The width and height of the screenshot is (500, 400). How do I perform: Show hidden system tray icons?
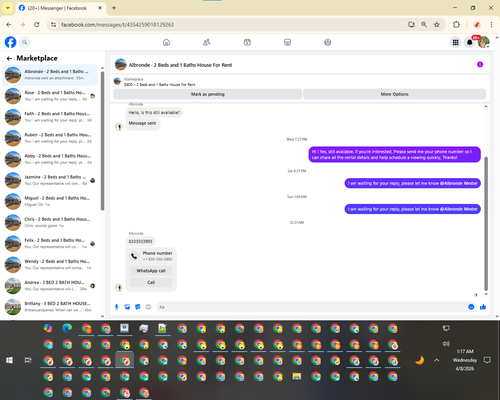pos(437,360)
